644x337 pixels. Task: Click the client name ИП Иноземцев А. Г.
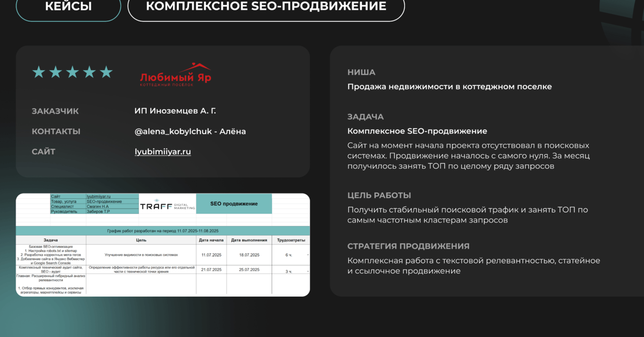pos(175,111)
